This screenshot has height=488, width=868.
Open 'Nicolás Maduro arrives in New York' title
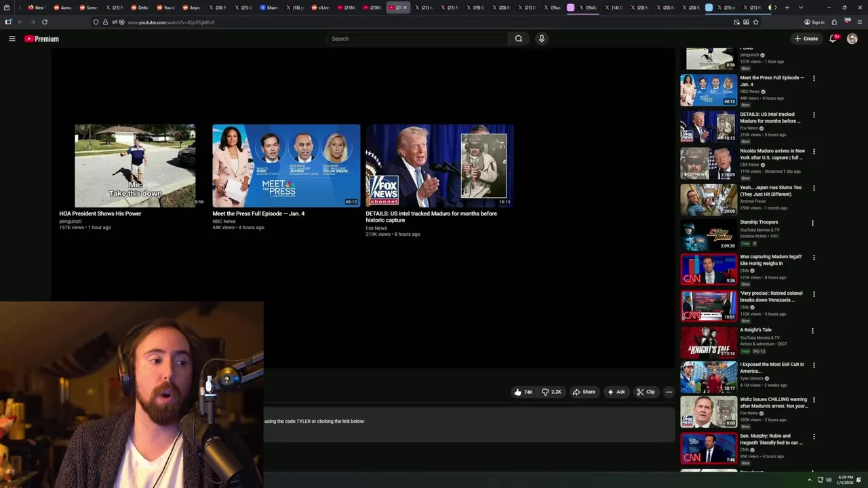tap(772, 155)
